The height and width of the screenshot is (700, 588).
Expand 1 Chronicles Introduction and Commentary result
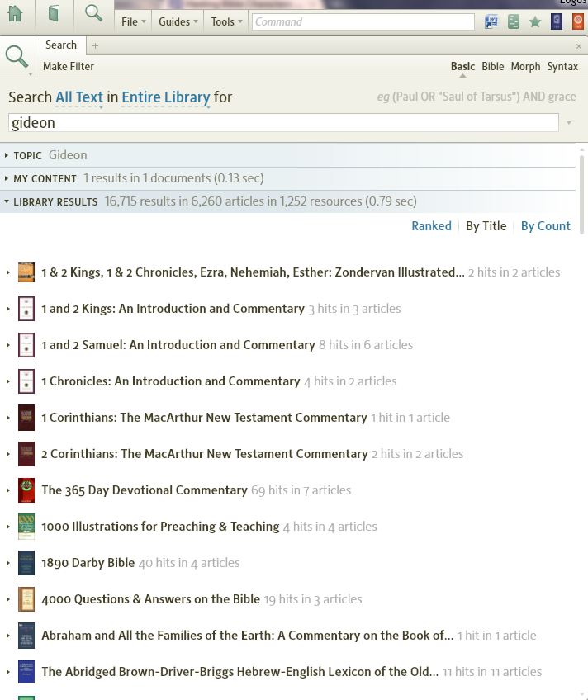7,381
